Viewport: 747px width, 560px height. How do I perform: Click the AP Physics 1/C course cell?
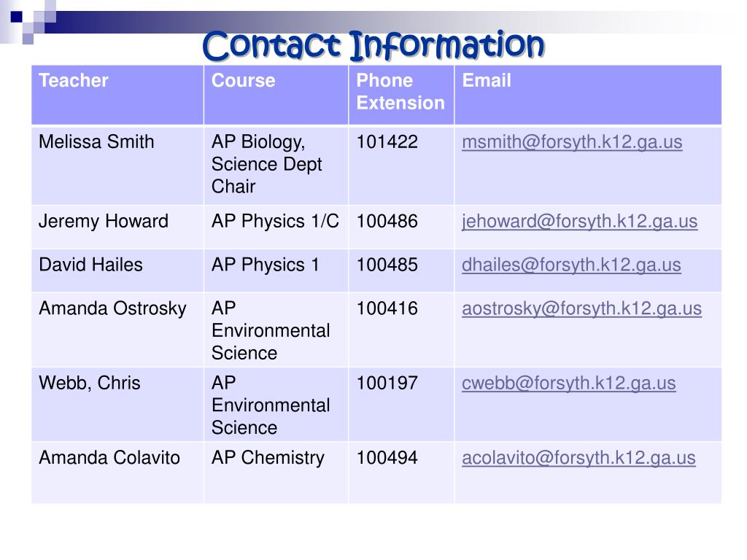click(x=276, y=227)
